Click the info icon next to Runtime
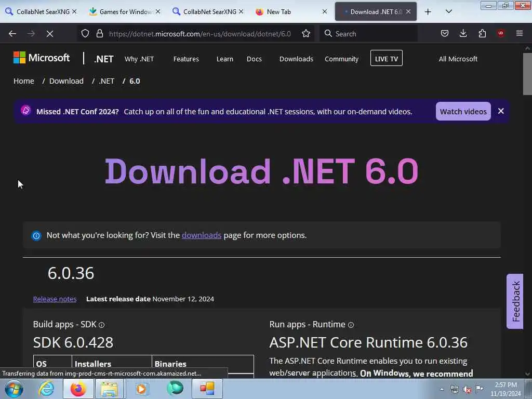Screen dimensions: 532x399 (351, 325)
